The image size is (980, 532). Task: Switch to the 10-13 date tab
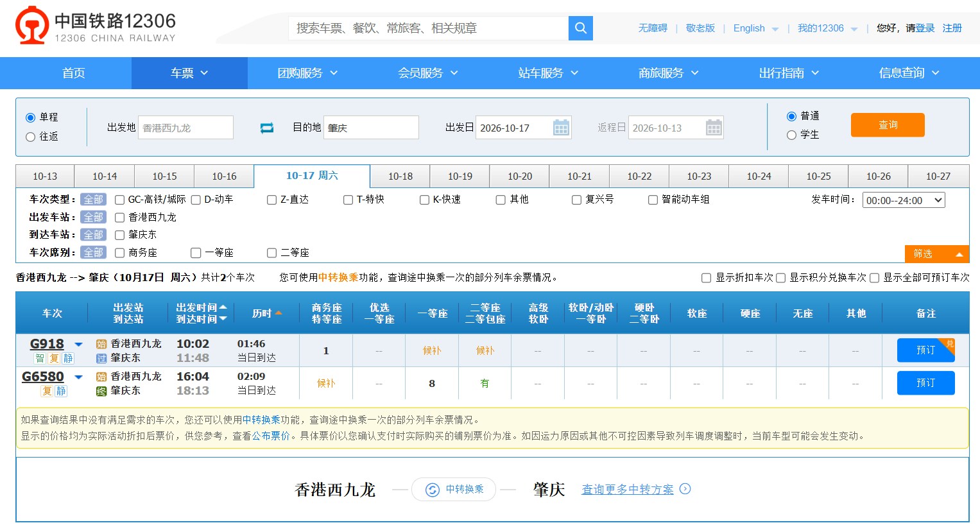click(45, 176)
